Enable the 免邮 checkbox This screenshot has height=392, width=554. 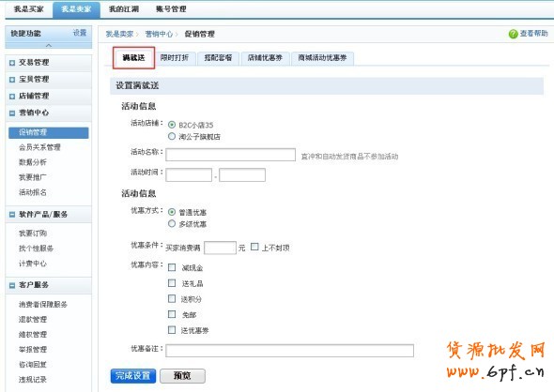point(172,314)
